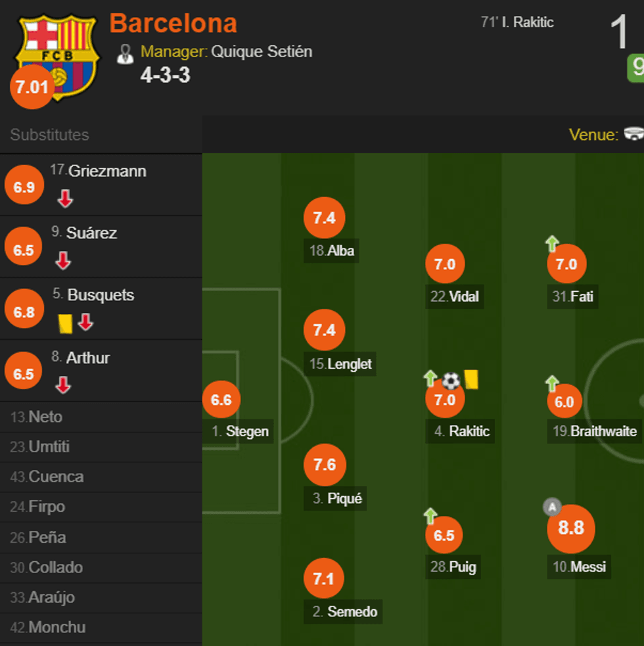Open the Barcelona team link
644x646 pixels.
coord(173,24)
